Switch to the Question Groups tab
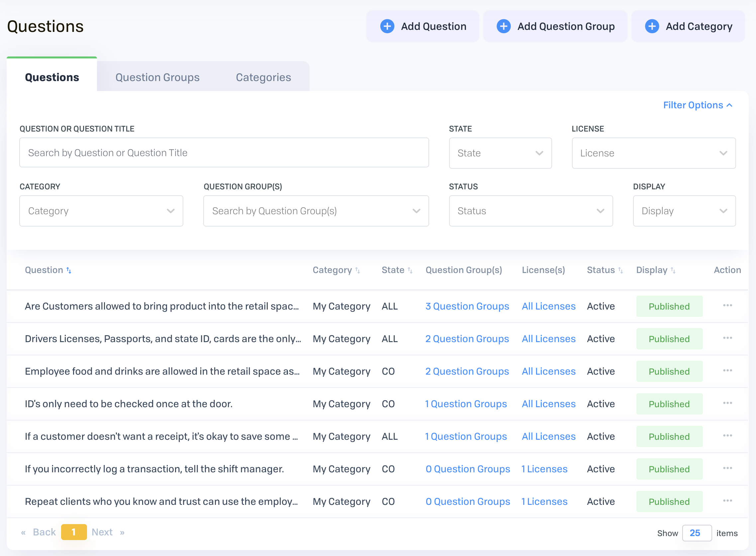The width and height of the screenshot is (756, 556). tap(157, 77)
